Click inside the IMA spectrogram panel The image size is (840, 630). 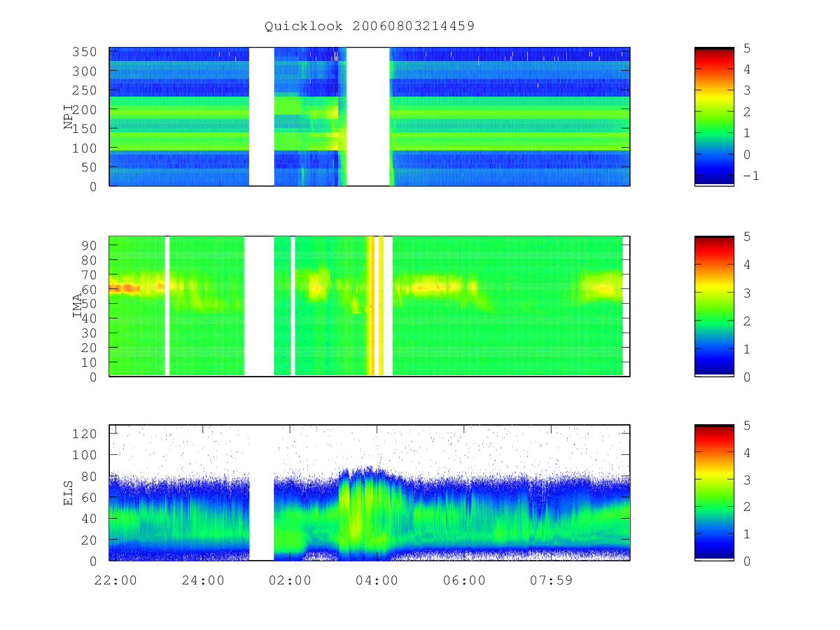(x=370, y=306)
